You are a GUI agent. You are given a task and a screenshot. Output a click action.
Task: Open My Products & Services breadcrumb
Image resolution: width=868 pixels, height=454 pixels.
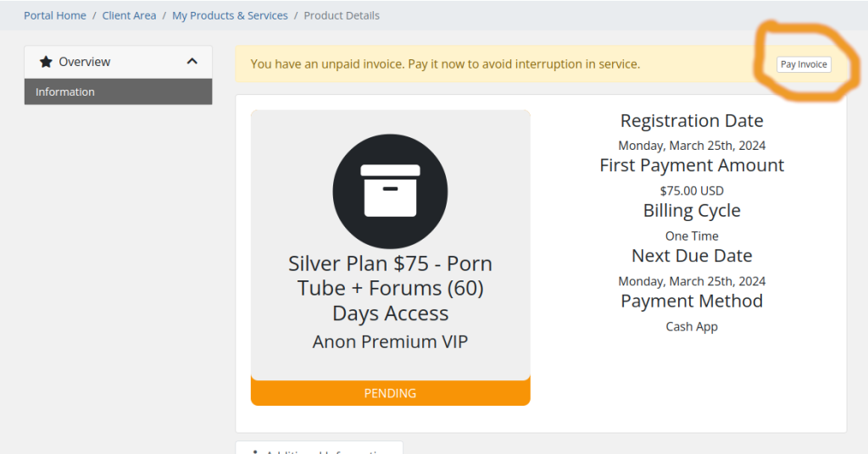(230, 15)
